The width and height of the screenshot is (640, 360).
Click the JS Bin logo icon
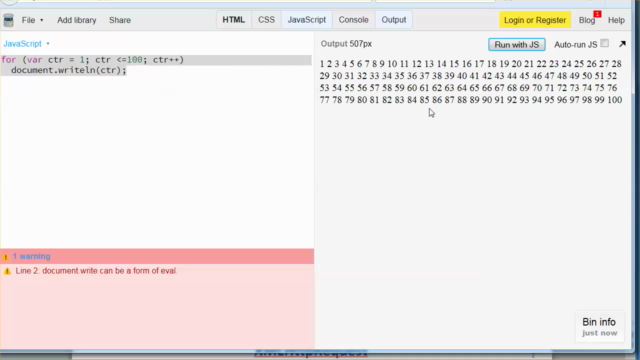click(8, 20)
